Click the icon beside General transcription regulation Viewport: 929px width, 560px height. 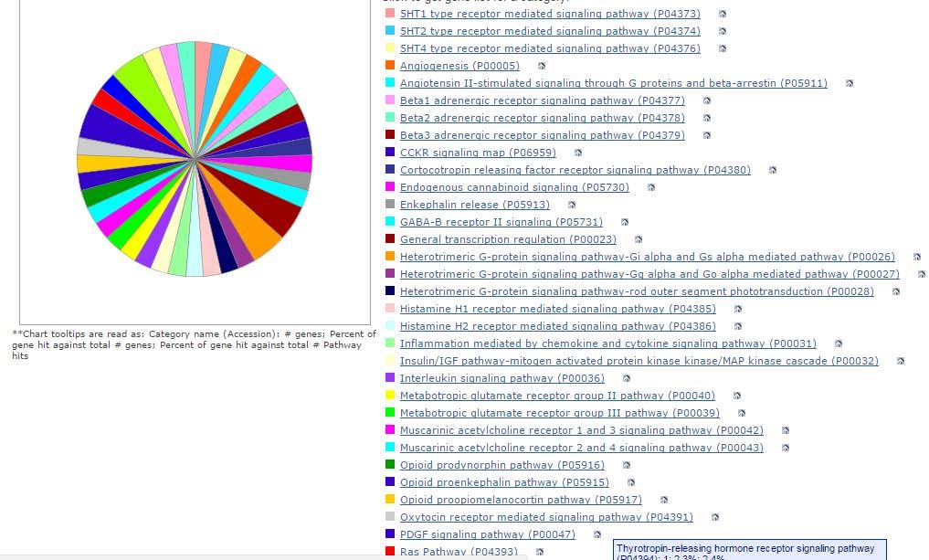(639, 239)
